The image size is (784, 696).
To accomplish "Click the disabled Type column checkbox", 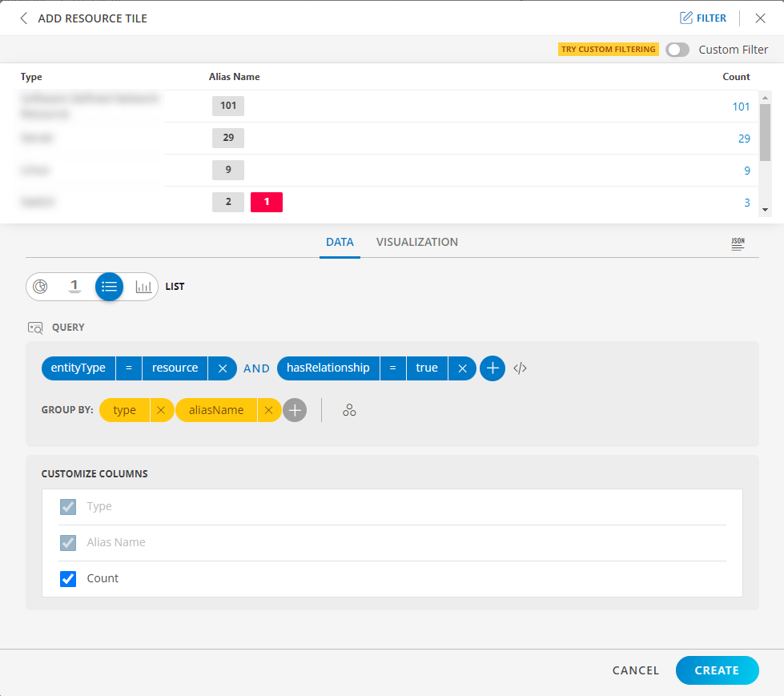I will pyautogui.click(x=67, y=506).
